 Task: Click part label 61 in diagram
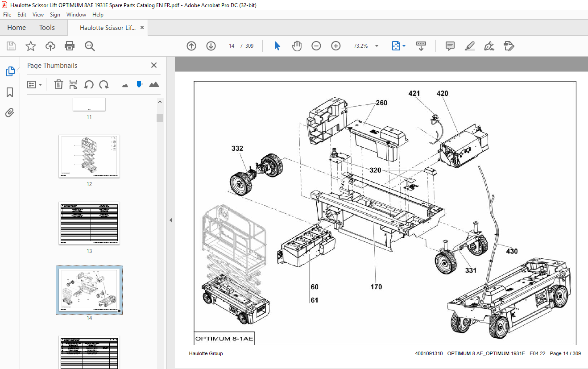coord(315,300)
